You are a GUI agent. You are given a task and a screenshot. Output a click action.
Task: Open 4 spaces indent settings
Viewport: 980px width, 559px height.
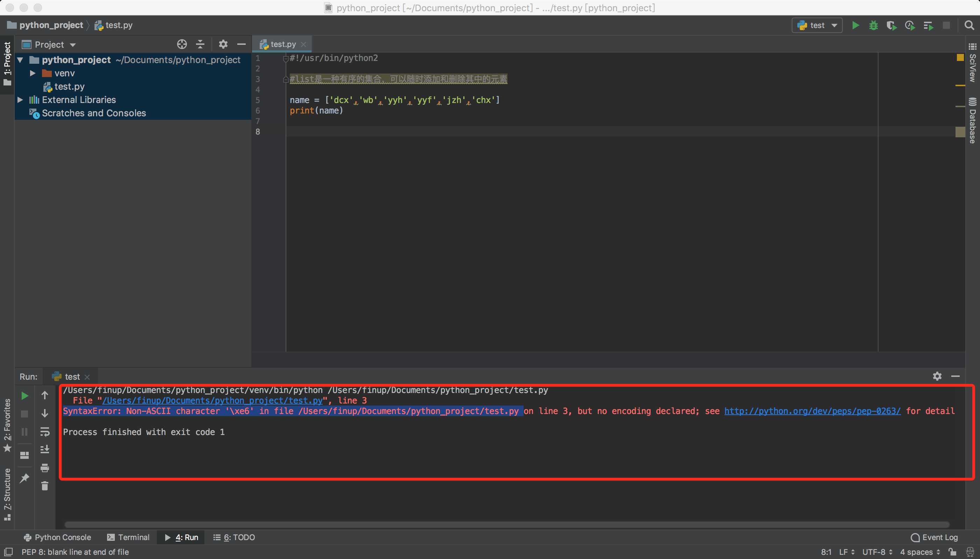pyautogui.click(x=920, y=552)
